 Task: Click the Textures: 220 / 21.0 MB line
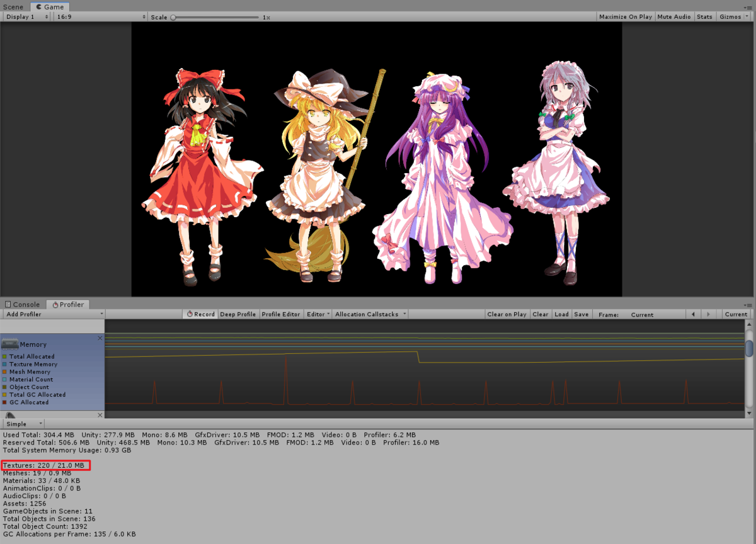point(43,465)
